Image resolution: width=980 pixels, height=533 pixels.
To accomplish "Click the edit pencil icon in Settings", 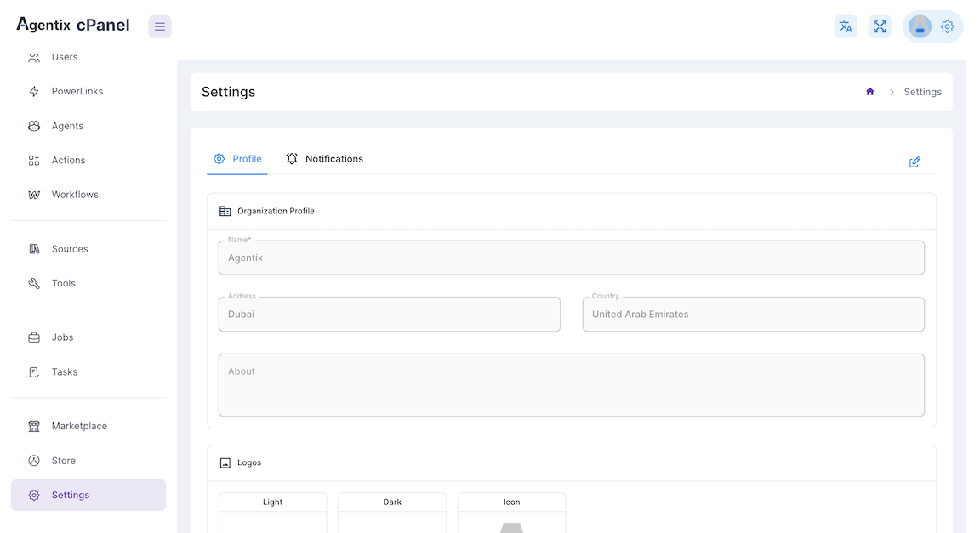I will [914, 162].
